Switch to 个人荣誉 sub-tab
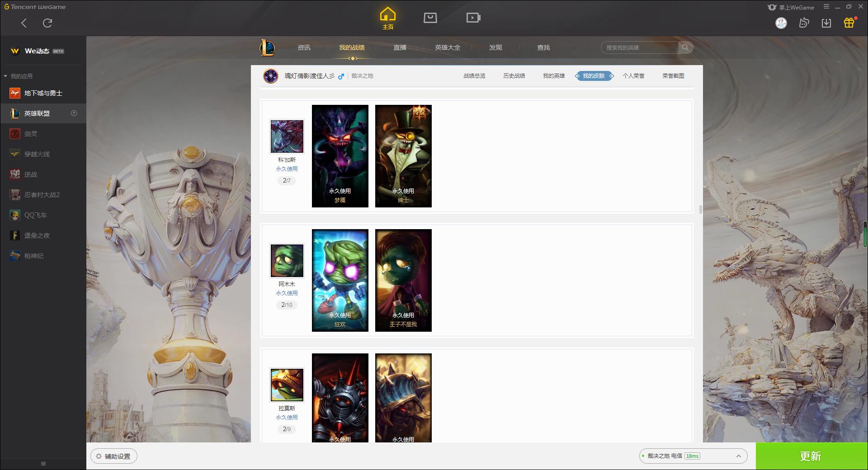The width and height of the screenshot is (868, 470). [633, 76]
